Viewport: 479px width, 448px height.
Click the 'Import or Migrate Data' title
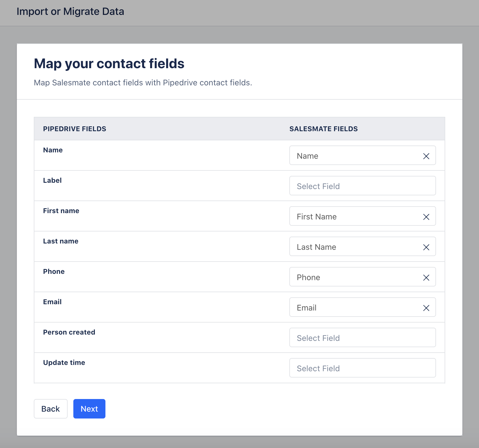tap(70, 11)
